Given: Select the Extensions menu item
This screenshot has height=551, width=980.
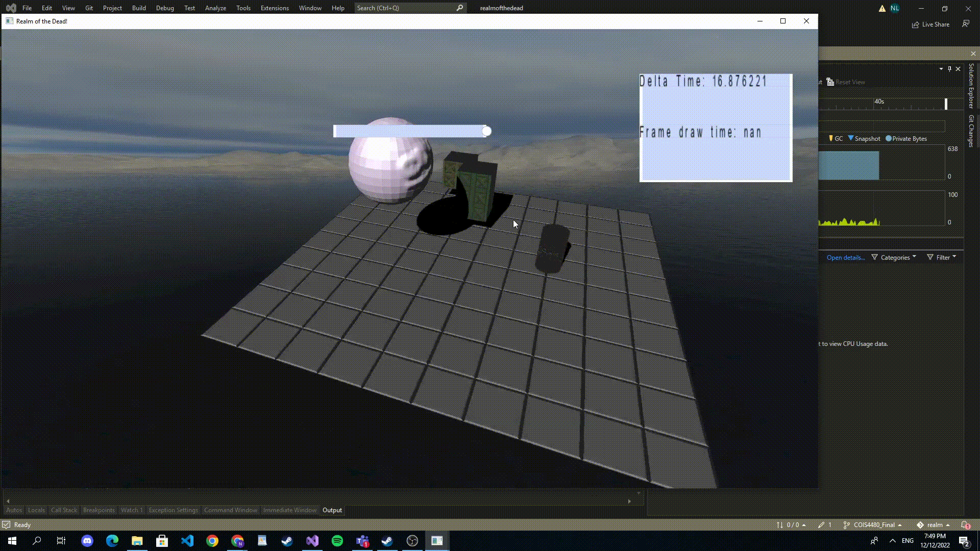Looking at the screenshot, I should pos(275,8).
